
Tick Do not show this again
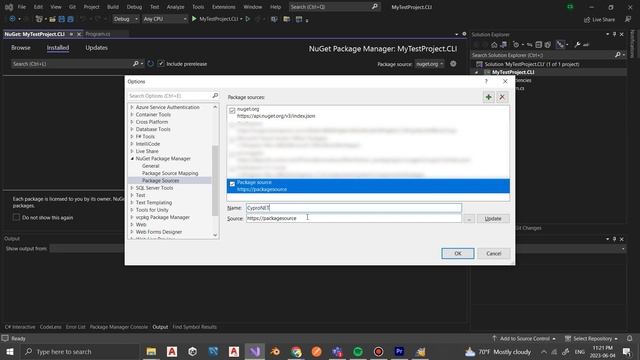[16, 217]
